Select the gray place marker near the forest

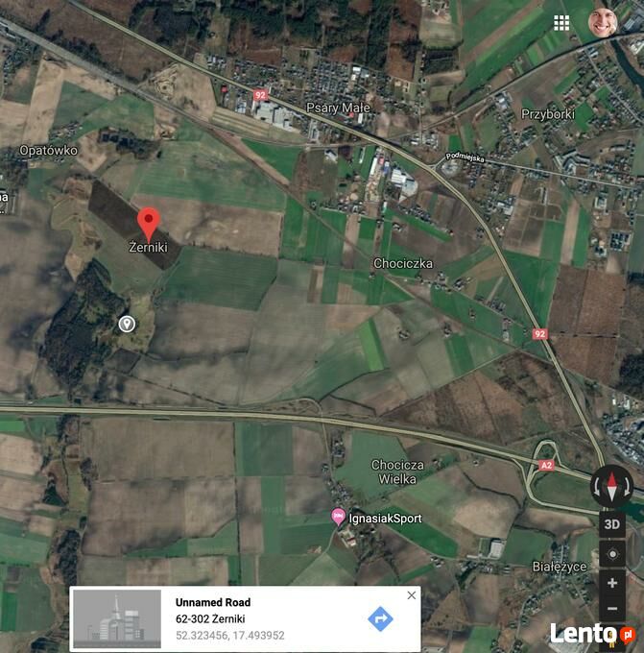(127, 324)
